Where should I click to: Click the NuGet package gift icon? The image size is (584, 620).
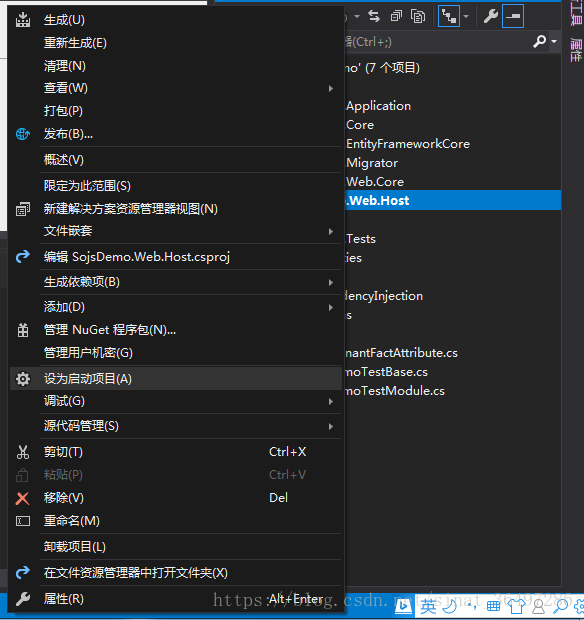pos(23,330)
